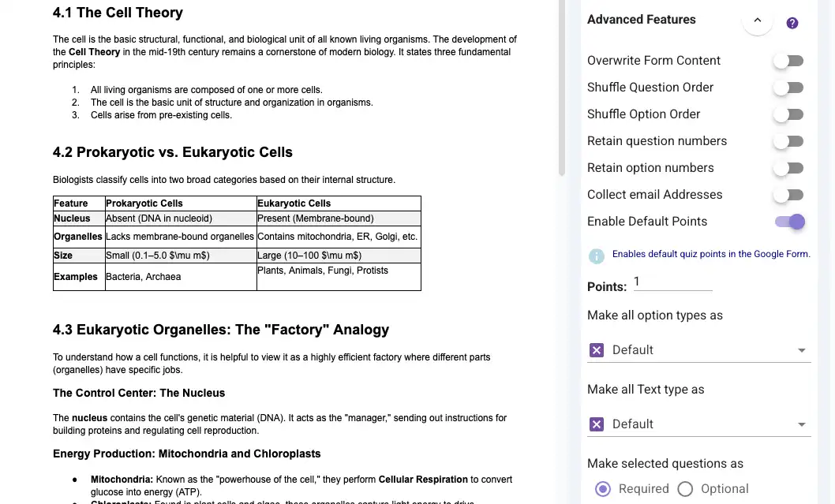
Task: Enable Shuffle Option Order
Action: (x=788, y=114)
